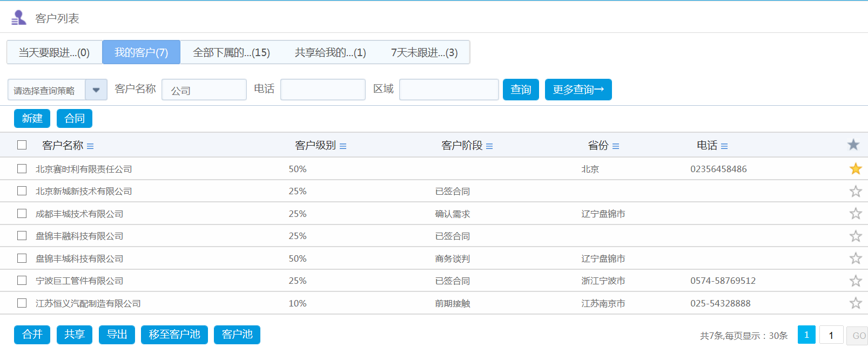Check the 宁波巨工管件有限公司 row checkbox
Viewport: 868px width, 361px height.
point(22,280)
